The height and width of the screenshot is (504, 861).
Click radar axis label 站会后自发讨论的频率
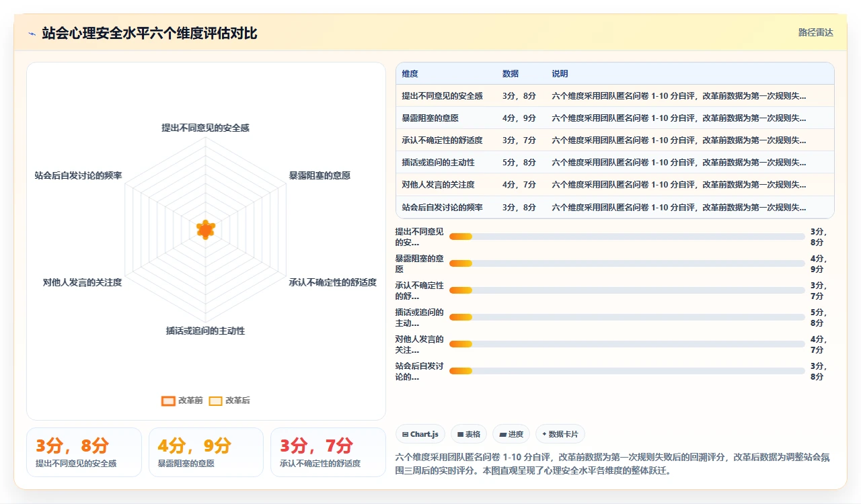tap(78, 175)
